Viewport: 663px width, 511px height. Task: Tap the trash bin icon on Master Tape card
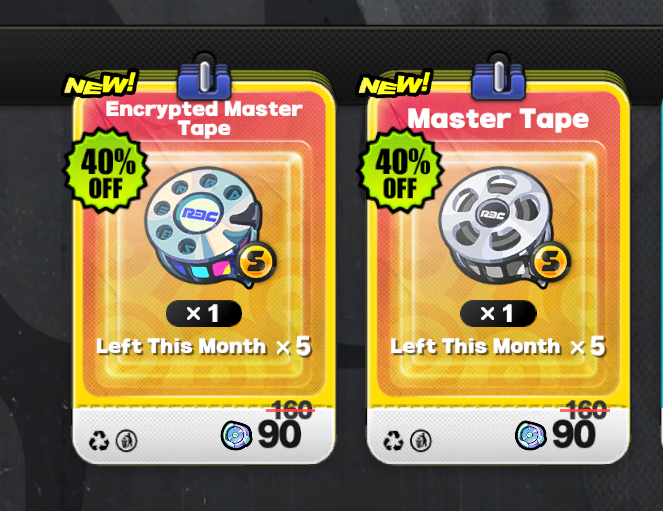(421, 440)
